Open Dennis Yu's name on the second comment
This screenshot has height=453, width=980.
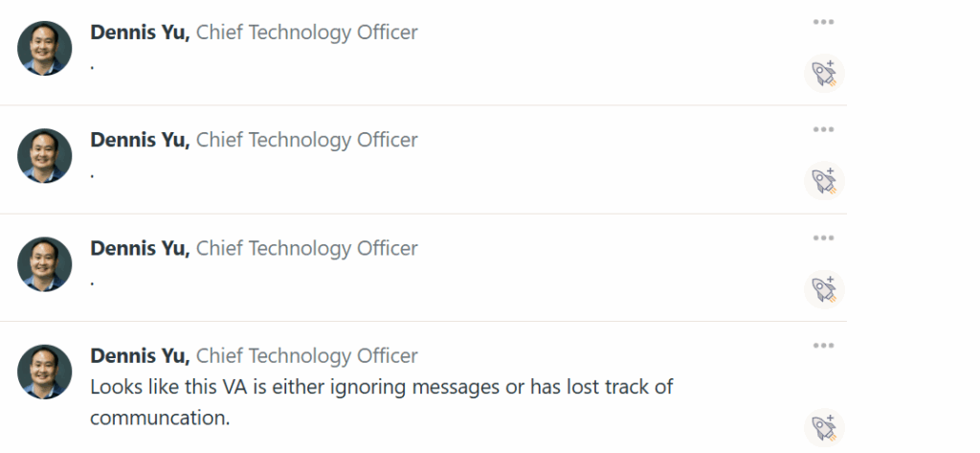coord(140,140)
